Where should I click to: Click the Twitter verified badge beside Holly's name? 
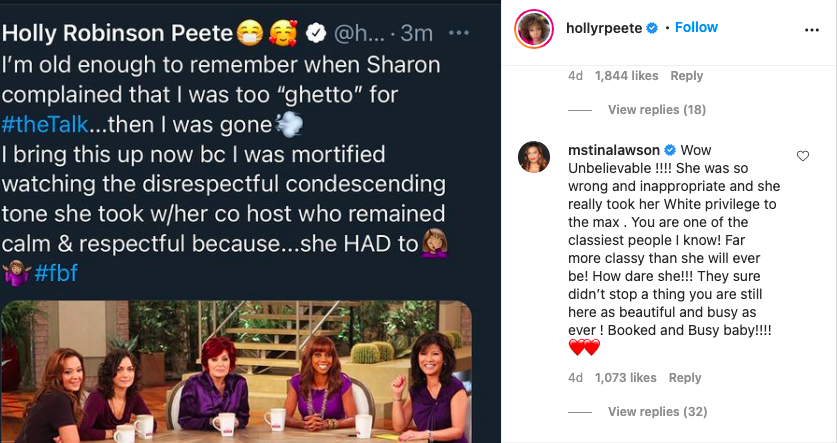click(314, 33)
